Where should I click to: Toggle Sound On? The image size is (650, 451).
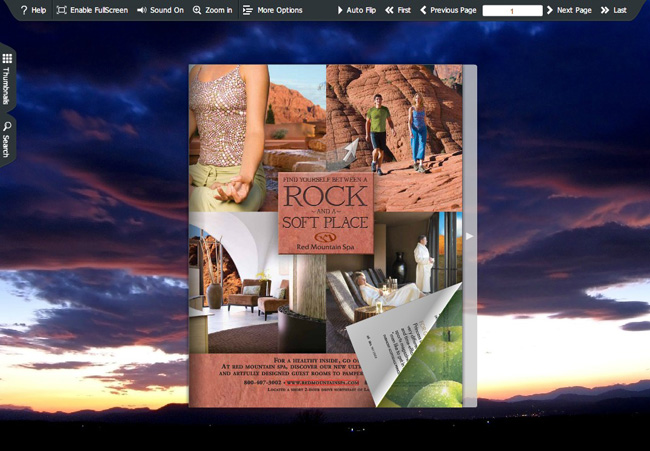160,10
